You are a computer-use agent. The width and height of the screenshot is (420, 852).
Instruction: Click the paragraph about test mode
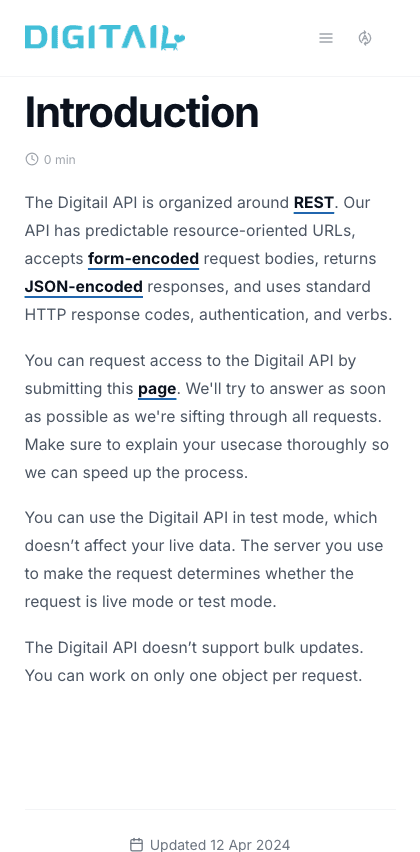[204, 560]
